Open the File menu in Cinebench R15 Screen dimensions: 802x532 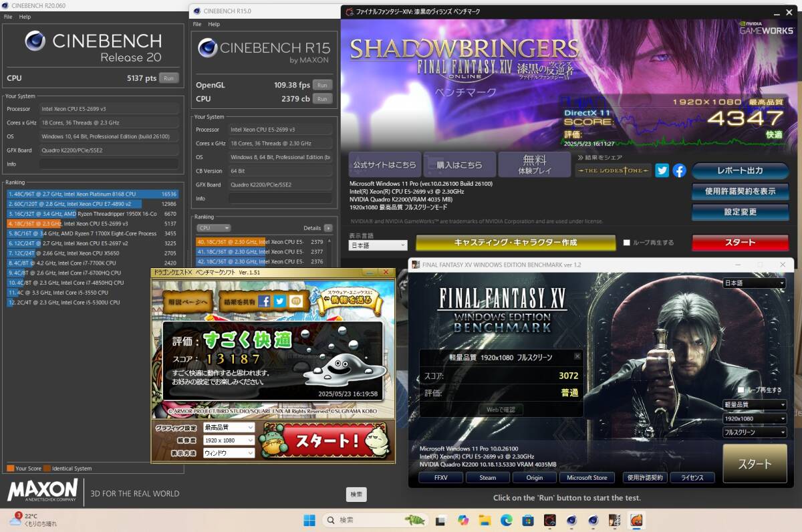197,24
